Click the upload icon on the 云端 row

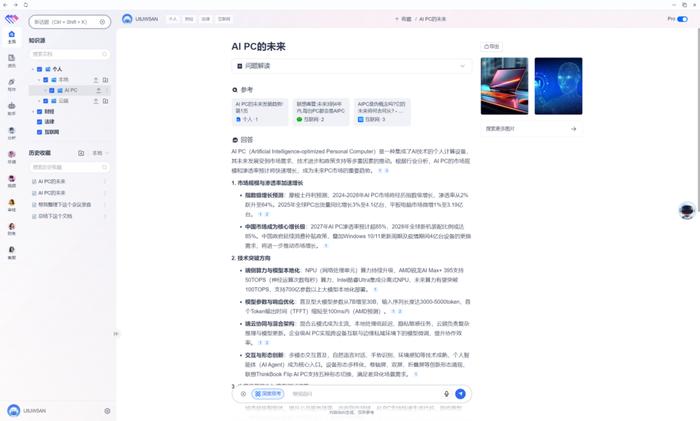pos(96,101)
